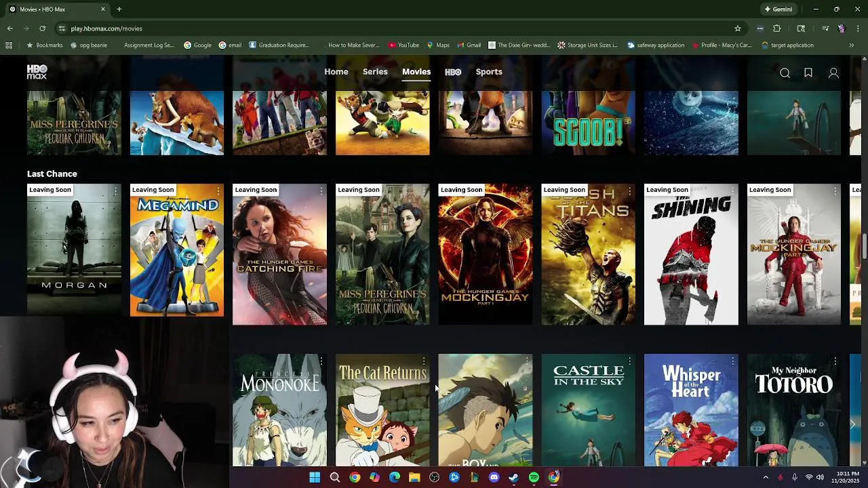Open options menu on Whisper of the Heart

pyautogui.click(x=733, y=361)
